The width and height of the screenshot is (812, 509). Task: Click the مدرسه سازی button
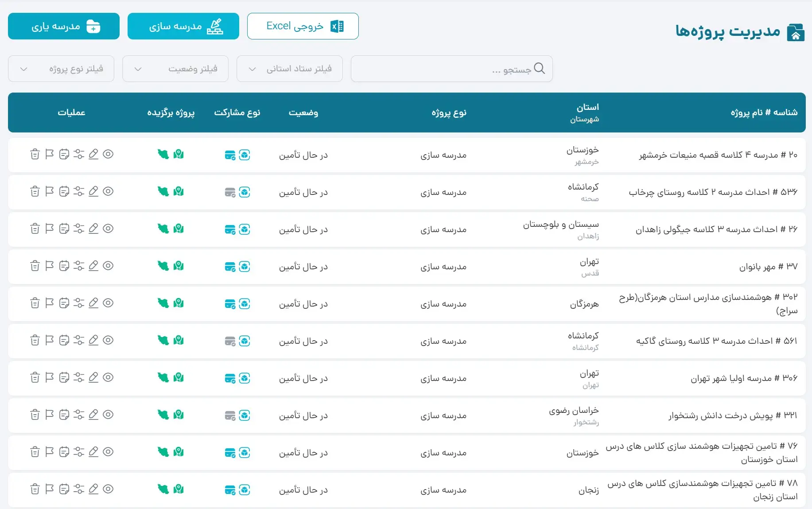[183, 26]
